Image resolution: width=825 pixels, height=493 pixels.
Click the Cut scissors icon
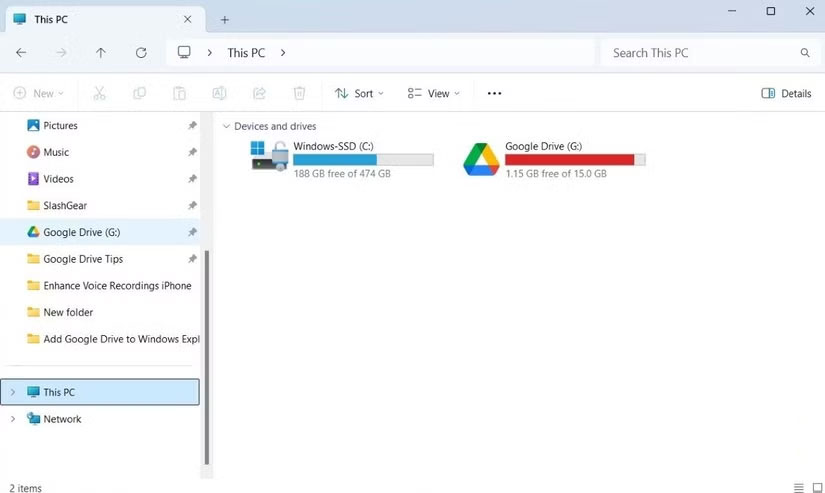tap(99, 93)
